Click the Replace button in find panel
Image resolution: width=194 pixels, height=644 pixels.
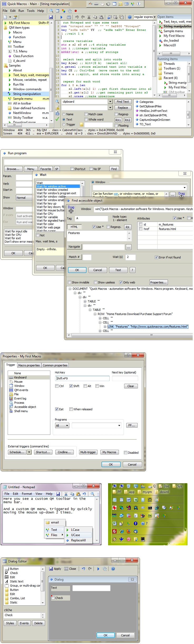click(123, 108)
